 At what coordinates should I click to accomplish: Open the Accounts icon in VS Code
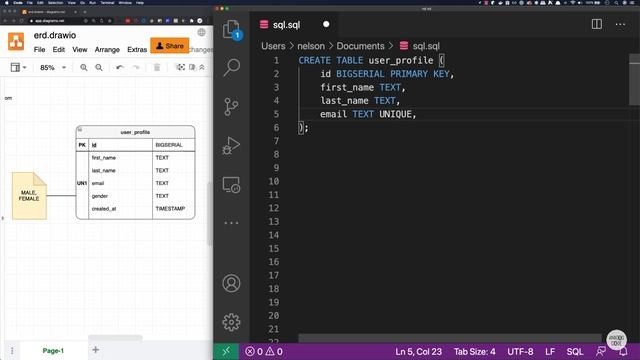[231, 283]
